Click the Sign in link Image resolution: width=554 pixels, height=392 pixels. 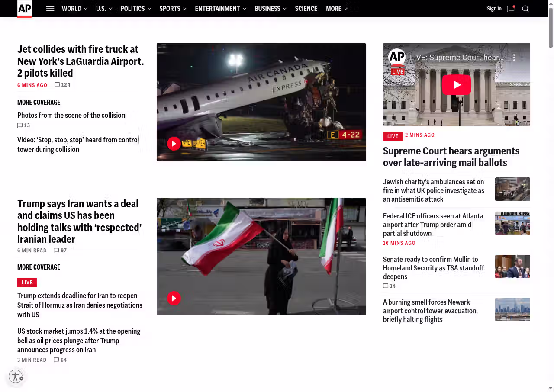[x=494, y=9]
